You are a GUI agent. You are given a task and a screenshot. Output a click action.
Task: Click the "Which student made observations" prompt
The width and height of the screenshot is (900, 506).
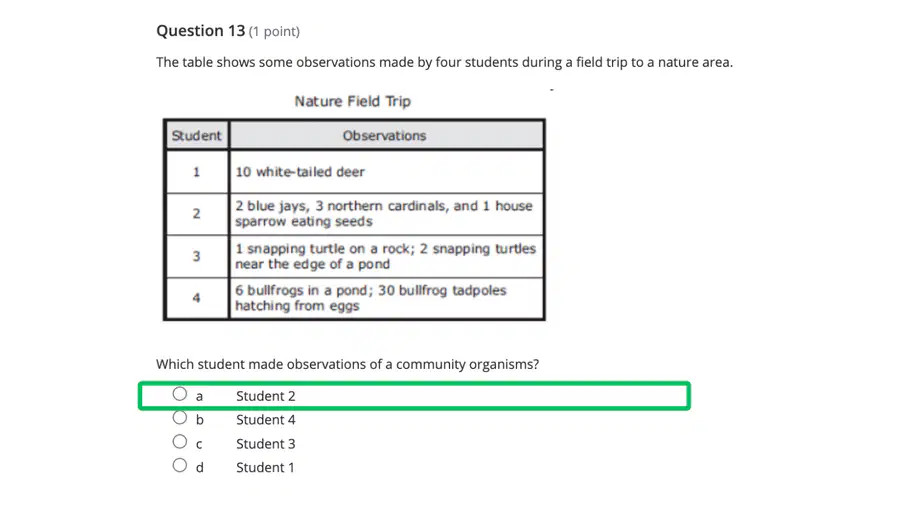[x=347, y=364]
